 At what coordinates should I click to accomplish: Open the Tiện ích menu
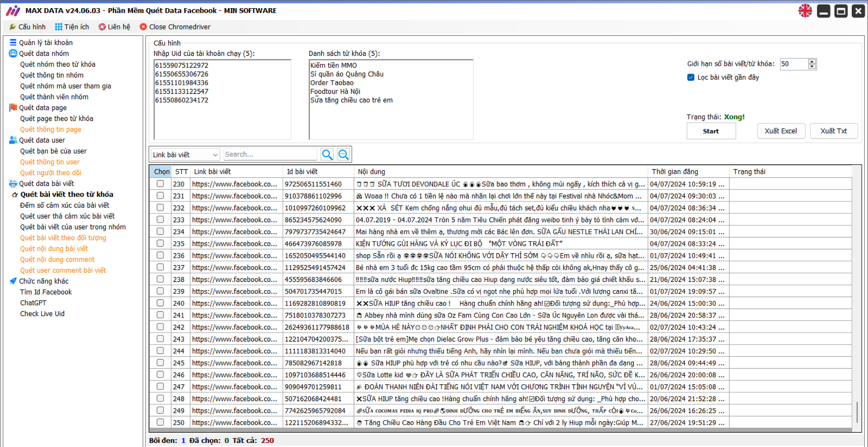[x=72, y=27]
